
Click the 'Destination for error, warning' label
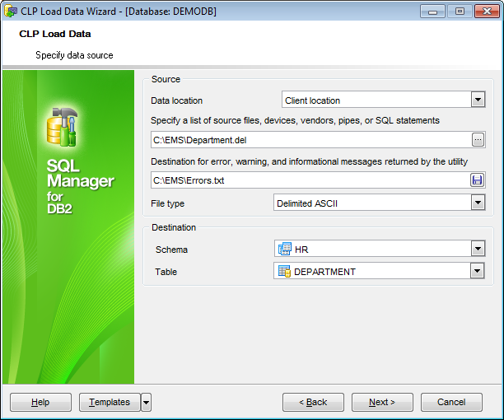309,161
